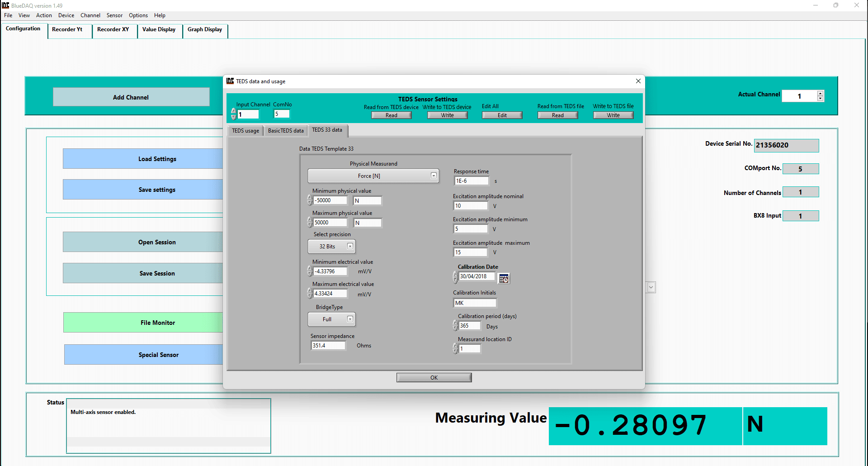Adjust the Minimum physical value stepper
868x466 pixels.
[310, 200]
